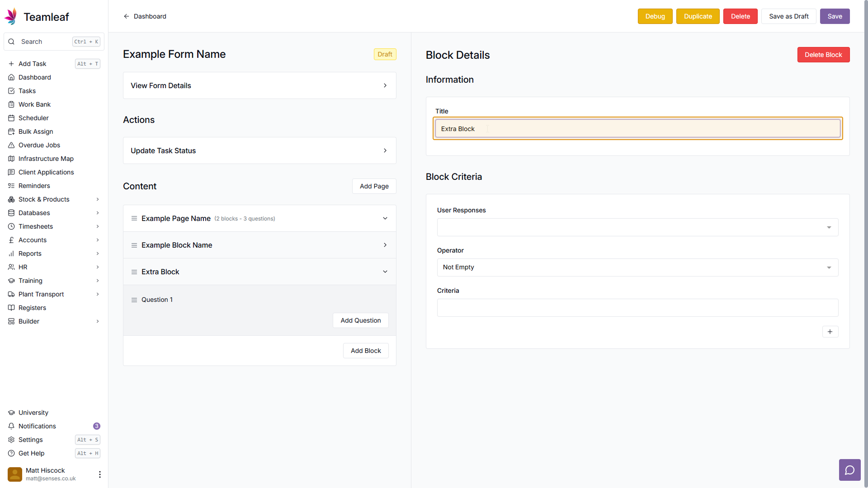Open user options three-dots menu
Screen dimensions: 868x488
(99, 474)
